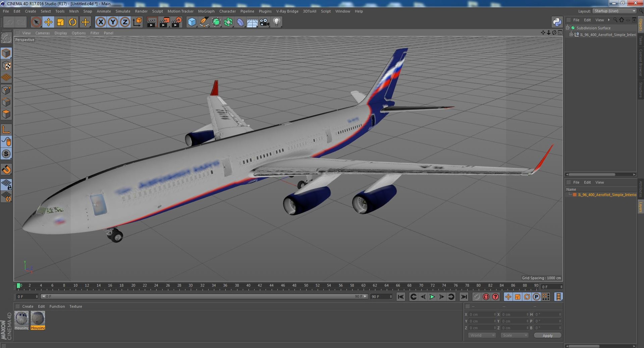Toggle rotation keyframe recording
This screenshot has width=644, height=348.
coord(527,297)
